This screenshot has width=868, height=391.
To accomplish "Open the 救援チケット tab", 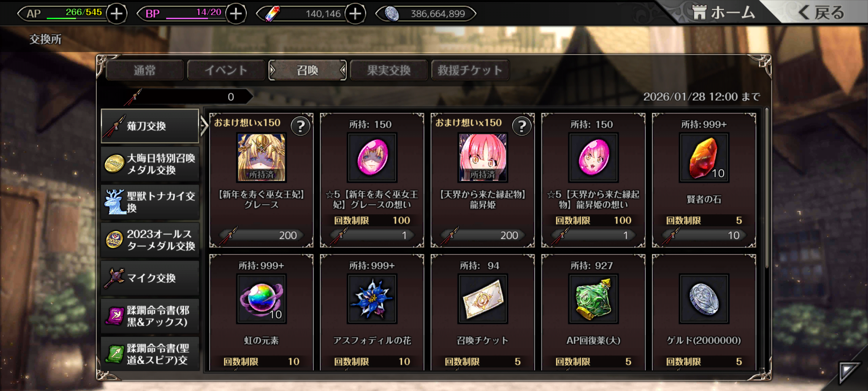I will click(470, 70).
